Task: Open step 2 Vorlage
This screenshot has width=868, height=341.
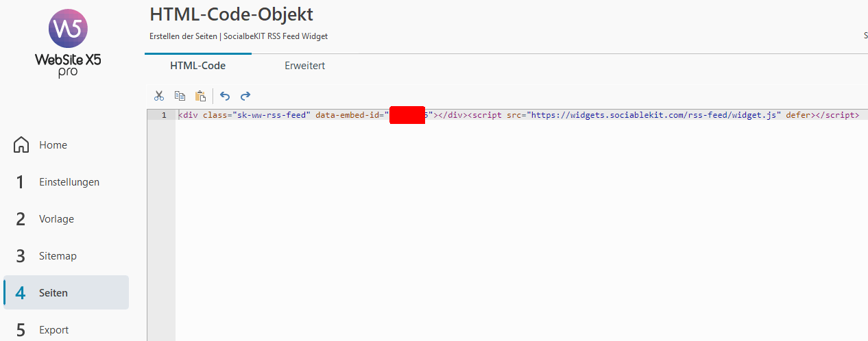Action: pos(56,219)
